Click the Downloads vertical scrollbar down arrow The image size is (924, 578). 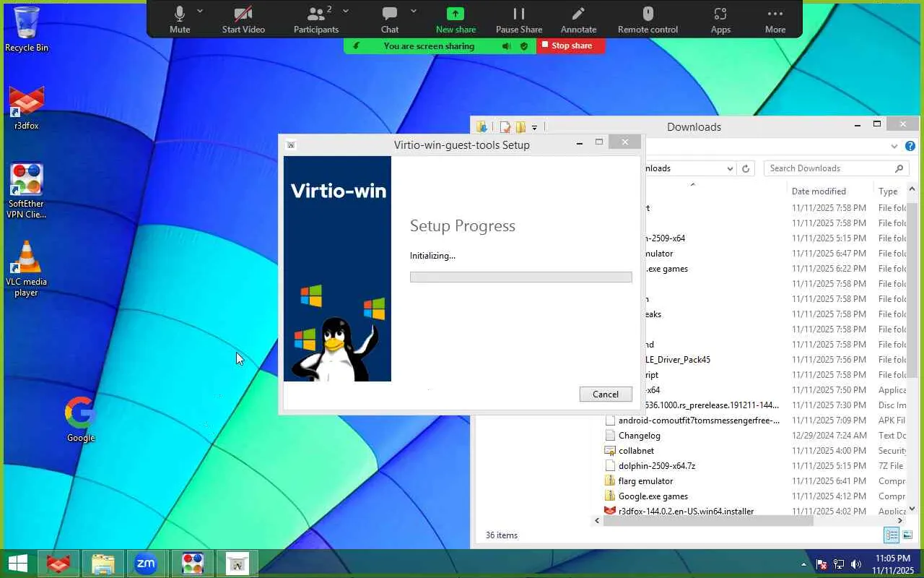(x=912, y=509)
